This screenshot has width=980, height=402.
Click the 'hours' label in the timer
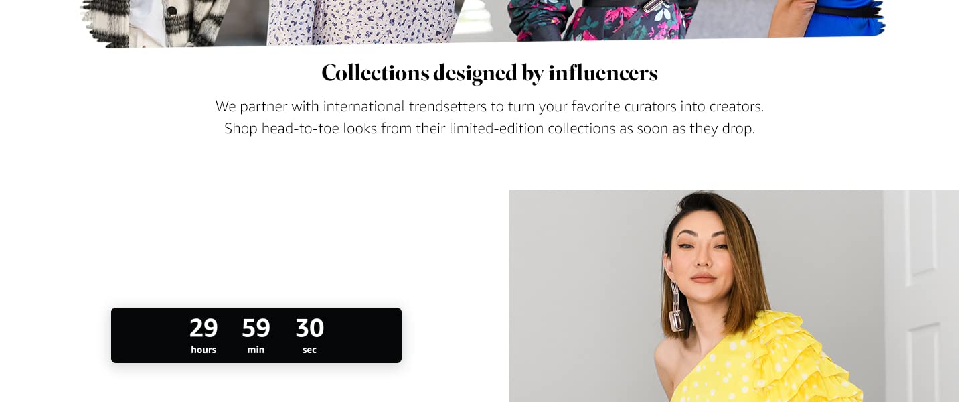(x=203, y=350)
